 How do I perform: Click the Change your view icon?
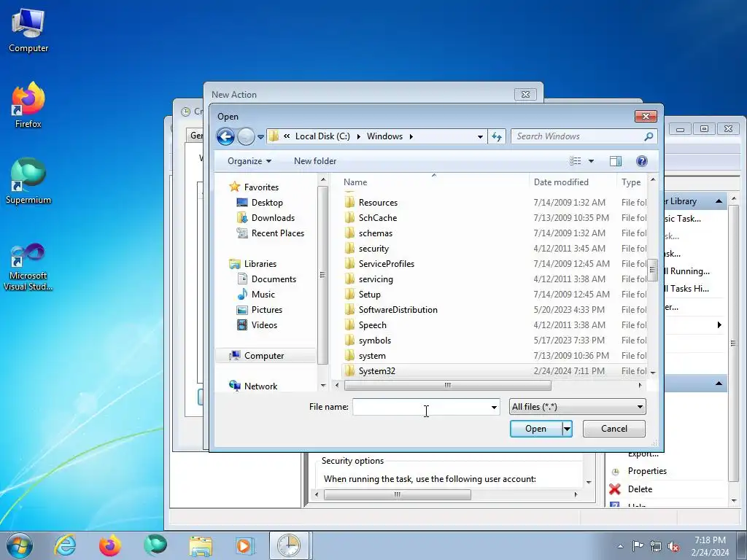[x=576, y=161]
